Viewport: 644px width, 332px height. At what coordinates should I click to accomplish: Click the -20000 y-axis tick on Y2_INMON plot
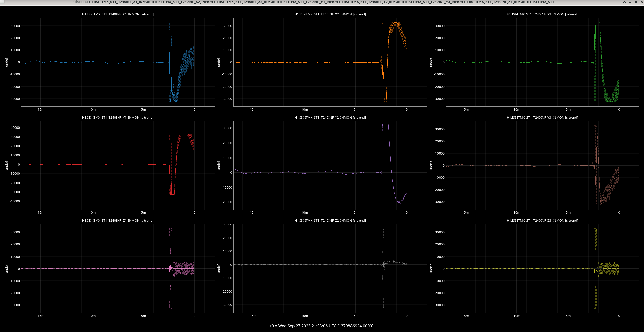point(227,202)
